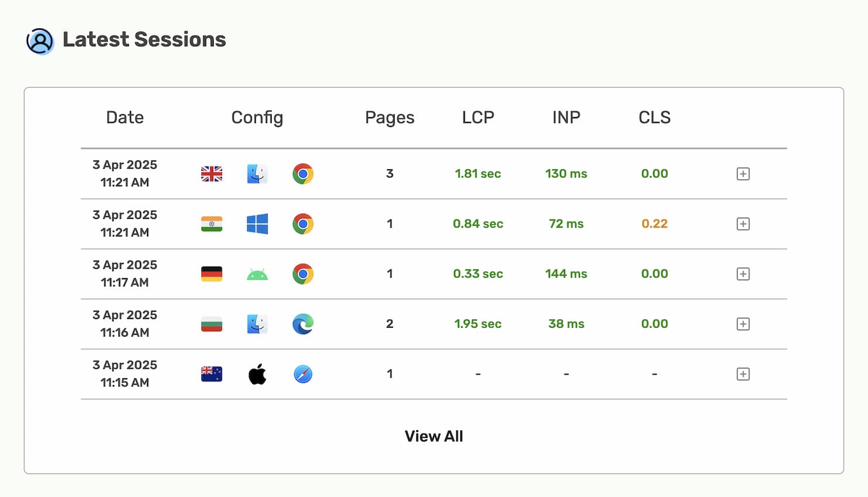Screen dimensions: 868x497
Task: Click the Safari browser icon
Action: tap(303, 374)
